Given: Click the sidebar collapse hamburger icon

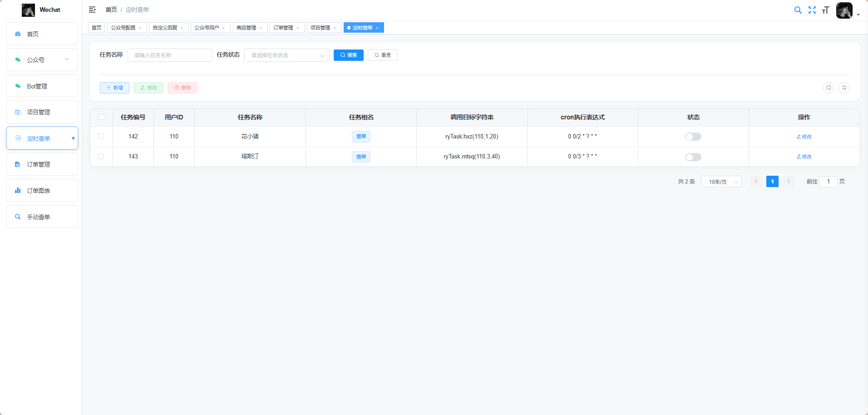Looking at the screenshot, I should (x=92, y=10).
